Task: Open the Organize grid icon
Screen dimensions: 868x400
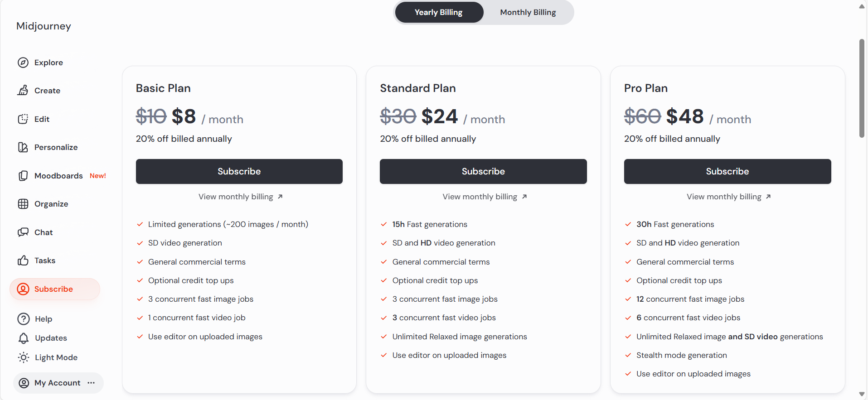Action: pos(23,204)
